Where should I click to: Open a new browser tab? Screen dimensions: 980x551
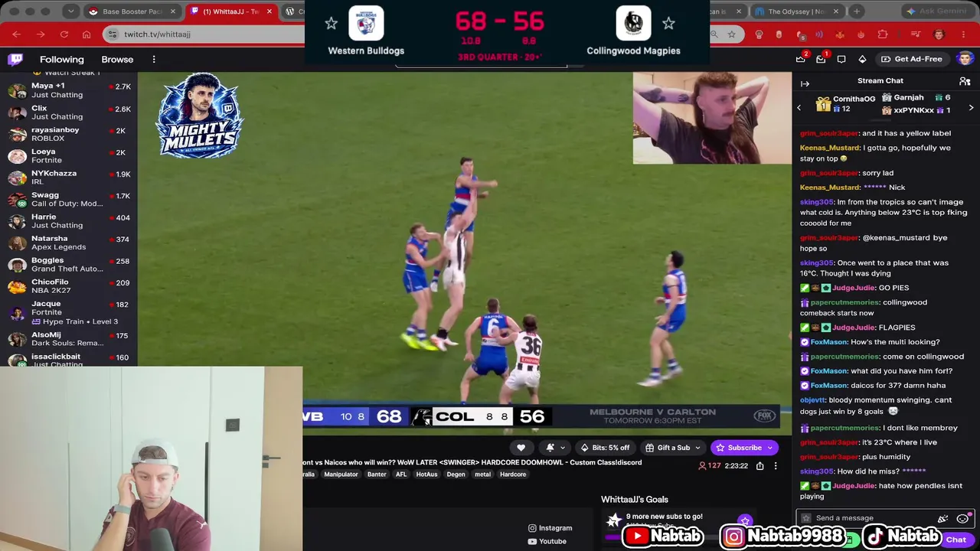click(857, 11)
